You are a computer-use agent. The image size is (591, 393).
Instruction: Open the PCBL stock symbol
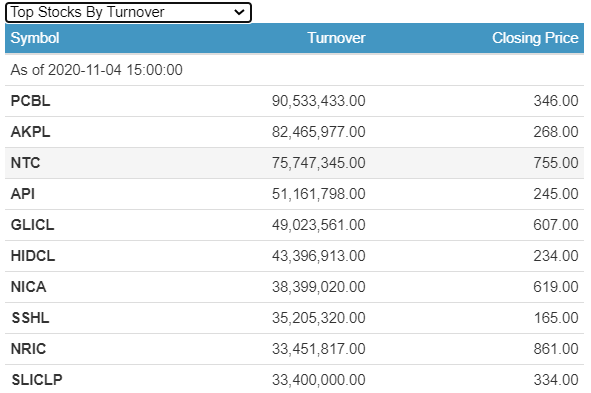(x=30, y=101)
